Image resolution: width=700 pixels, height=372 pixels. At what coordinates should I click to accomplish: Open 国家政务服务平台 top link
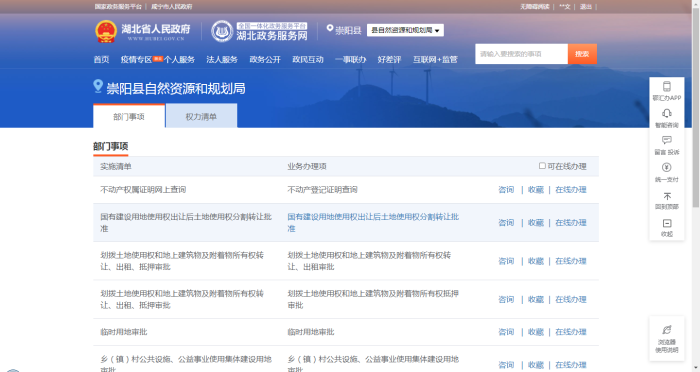[x=118, y=6]
